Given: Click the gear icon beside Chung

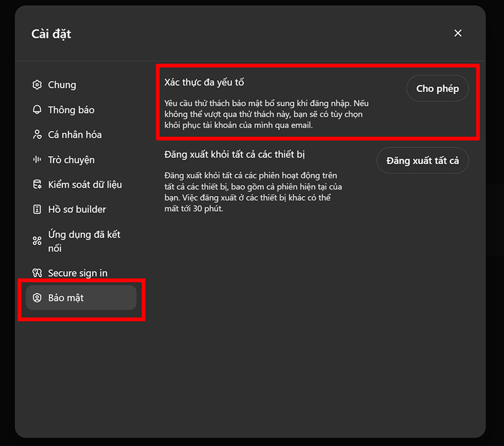Looking at the screenshot, I should point(37,85).
